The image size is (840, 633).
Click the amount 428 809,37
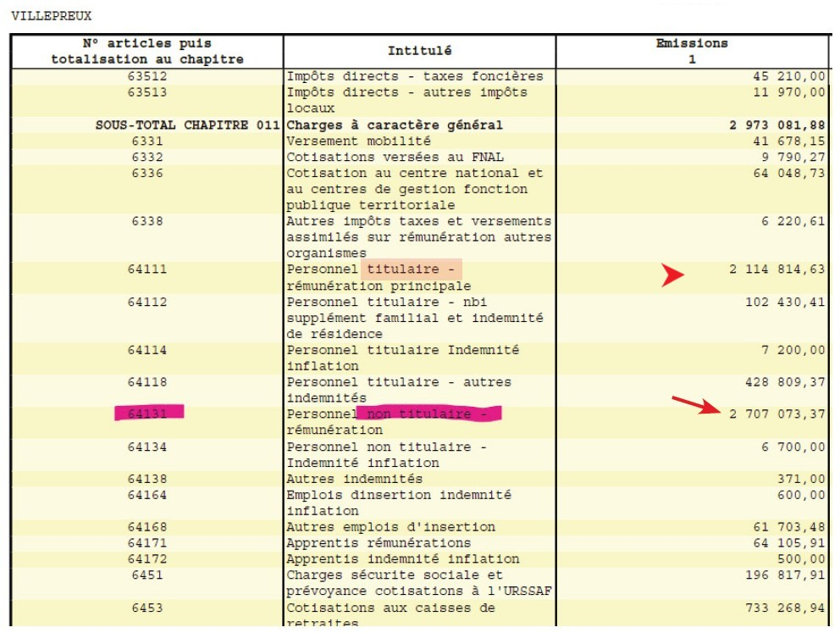pyautogui.click(x=784, y=382)
